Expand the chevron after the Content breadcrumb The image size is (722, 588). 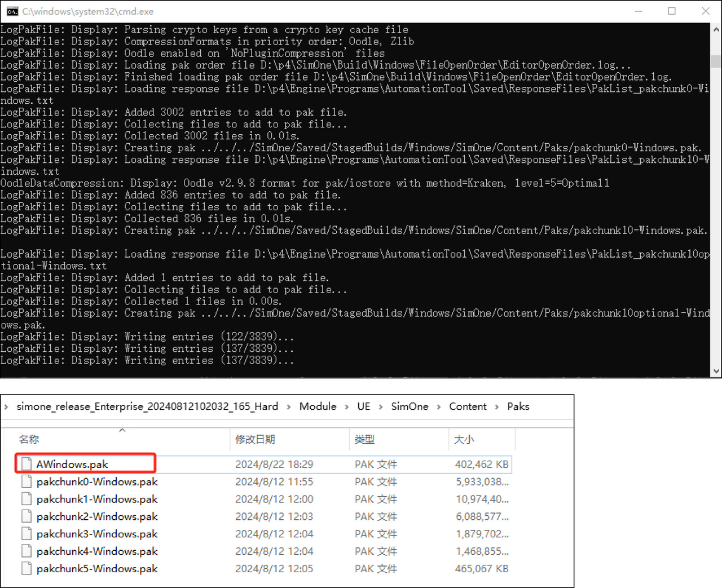(496, 407)
